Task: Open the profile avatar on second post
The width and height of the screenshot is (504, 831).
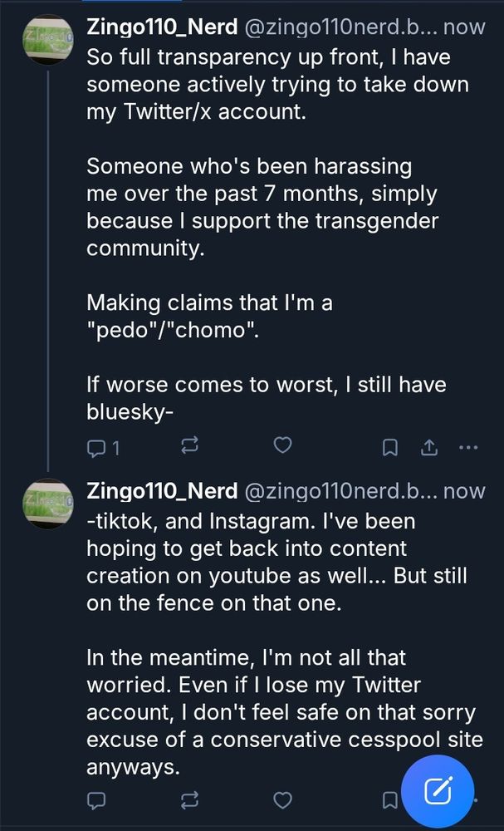Action: pyautogui.click(x=49, y=504)
